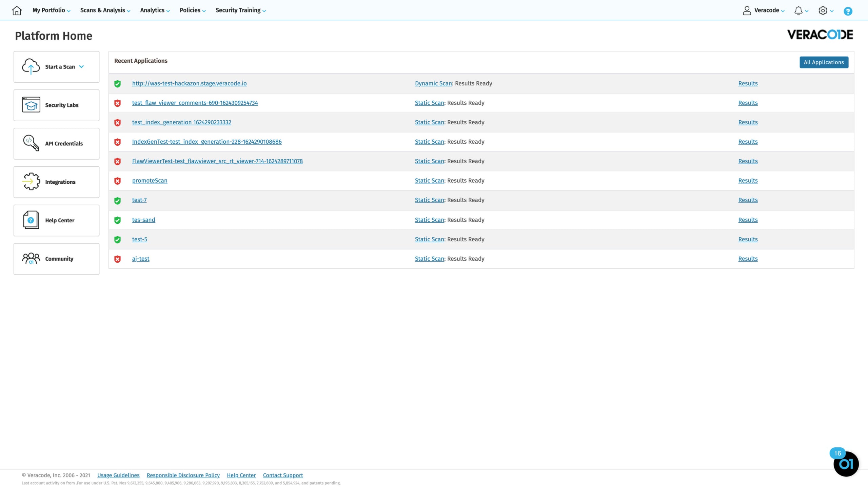Click the blue help question mark icon
The image size is (868, 488).
pos(848,11)
